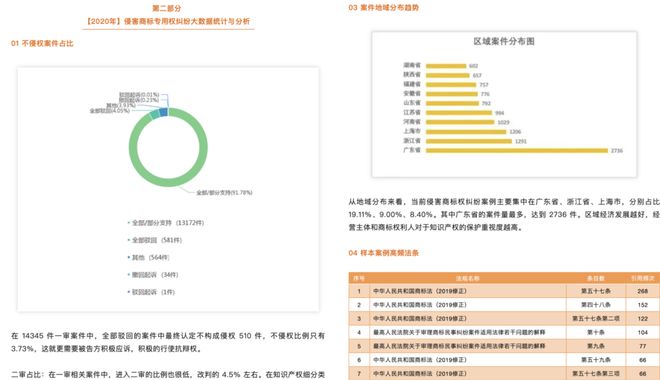
Task: Click the blue slice of the donut chart
Action: coord(163,112)
